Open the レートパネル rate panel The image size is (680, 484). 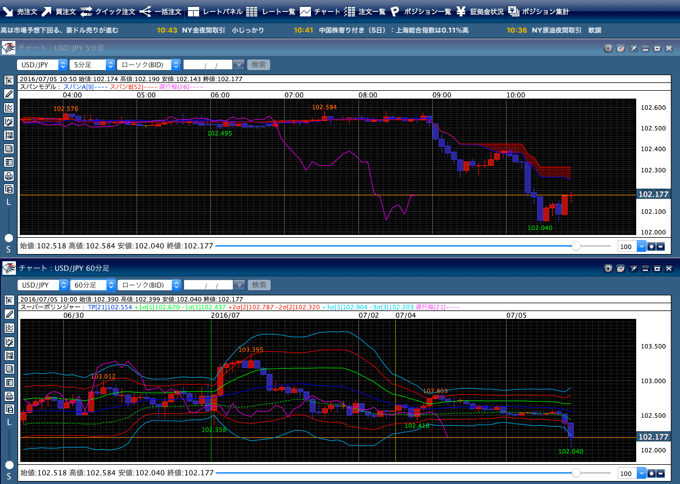215,12
